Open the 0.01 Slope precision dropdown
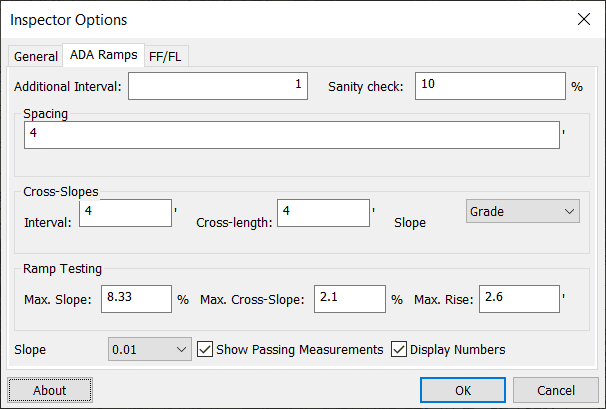Image resolution: width=606 pixels, height=409 pixels. coord(150,349)
